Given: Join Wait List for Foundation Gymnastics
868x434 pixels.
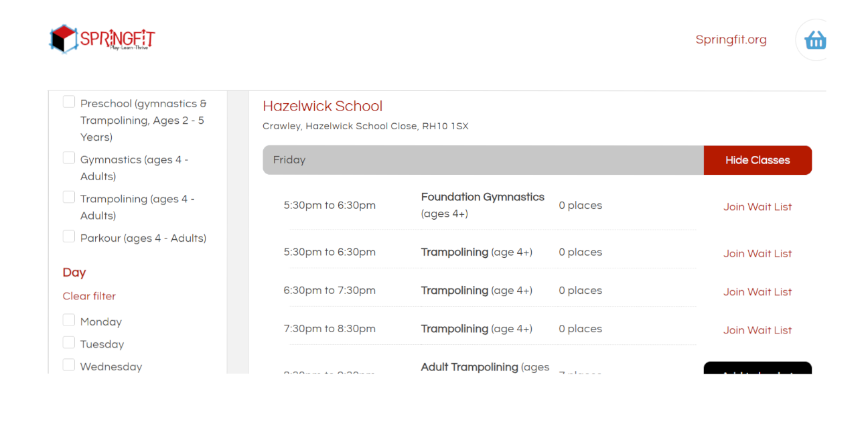Looking at the screenshot, I should click(x=757, y=207).
